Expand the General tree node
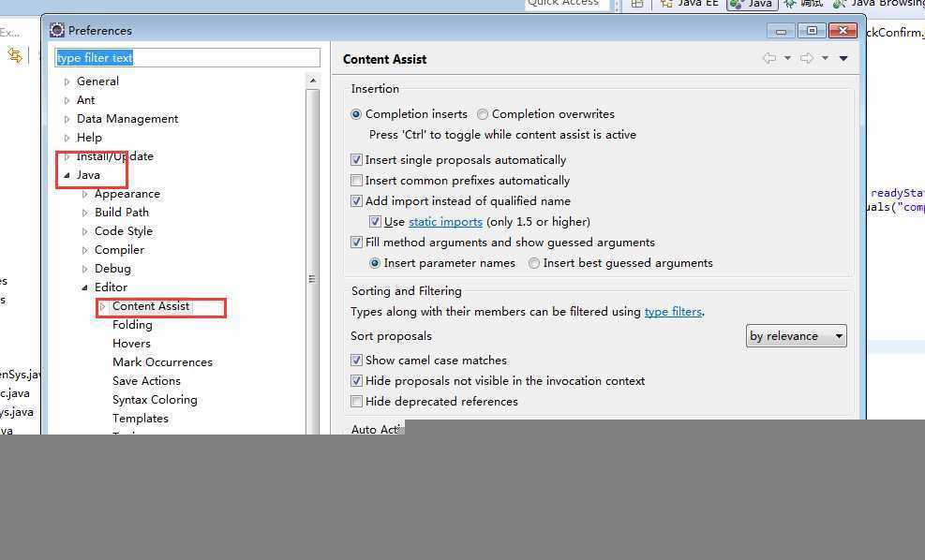 tap(67, 81)
